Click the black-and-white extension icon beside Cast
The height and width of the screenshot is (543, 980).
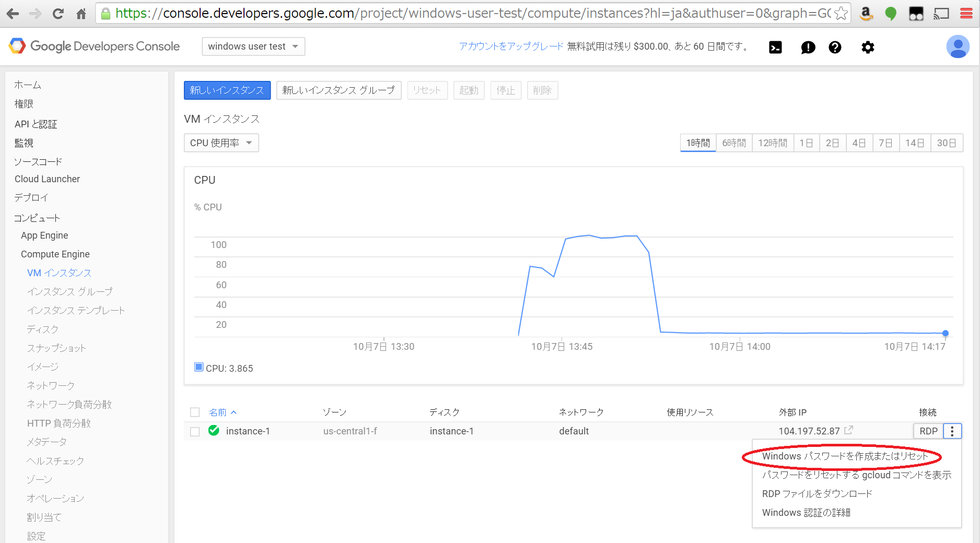tap(916, 14)
